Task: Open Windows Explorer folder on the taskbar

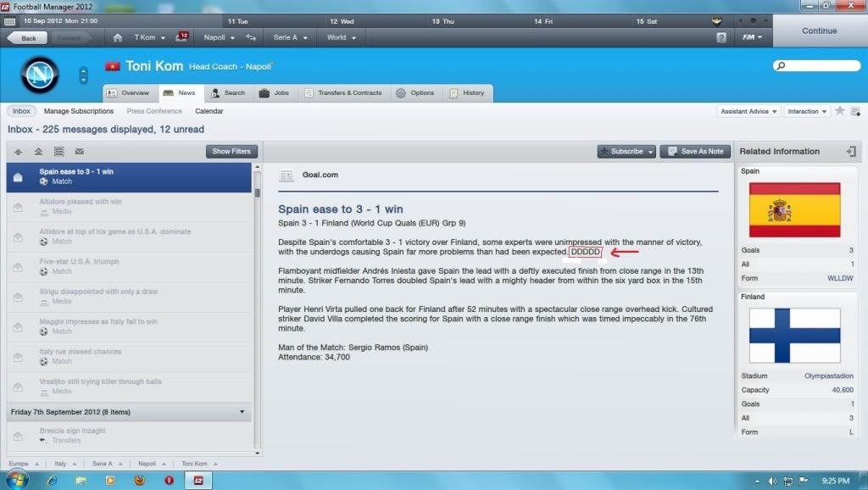Action: pos(81,480)
